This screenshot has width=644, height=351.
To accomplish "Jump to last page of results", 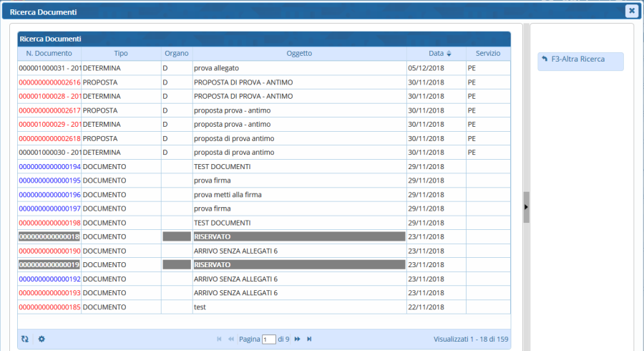I will pyautogui.click(x=309, y=339).
